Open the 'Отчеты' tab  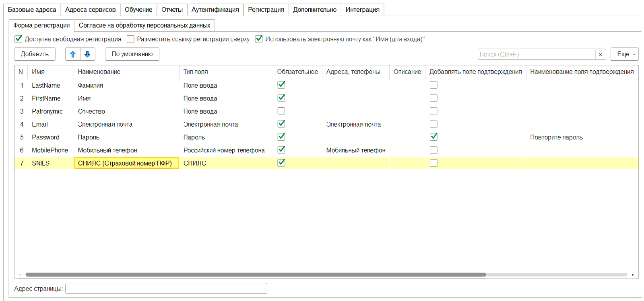tap(172, 10)
